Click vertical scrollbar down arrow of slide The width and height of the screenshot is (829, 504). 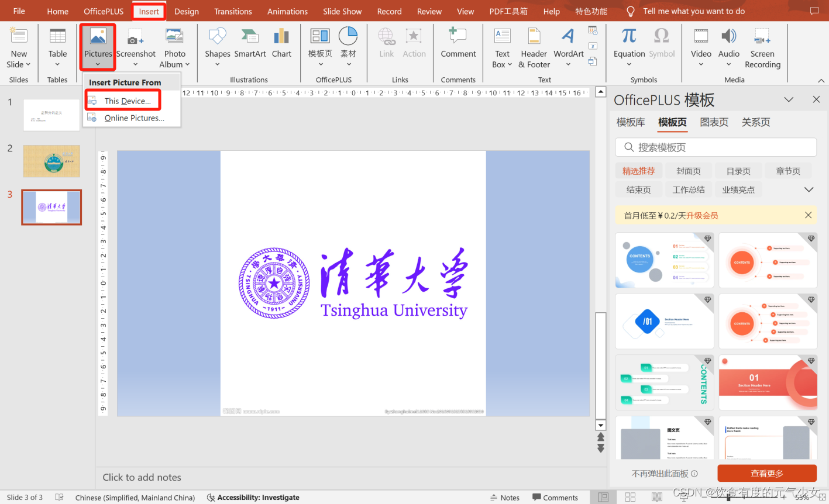click(600, 425)
